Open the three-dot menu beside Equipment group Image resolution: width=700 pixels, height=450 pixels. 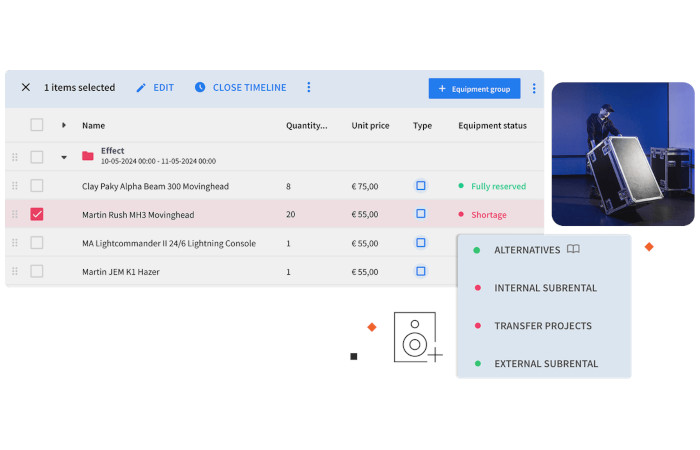pyautogui.click(x=534, y=88)
